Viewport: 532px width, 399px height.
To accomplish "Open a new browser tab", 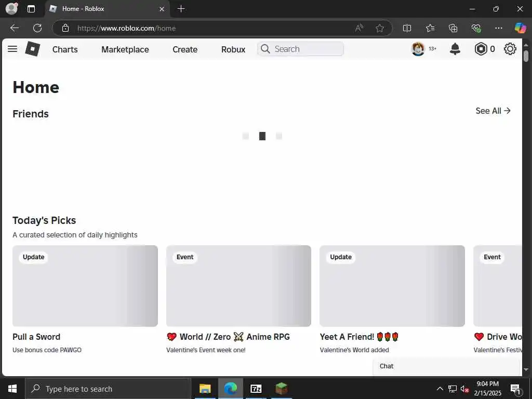I will pos(181,9).
